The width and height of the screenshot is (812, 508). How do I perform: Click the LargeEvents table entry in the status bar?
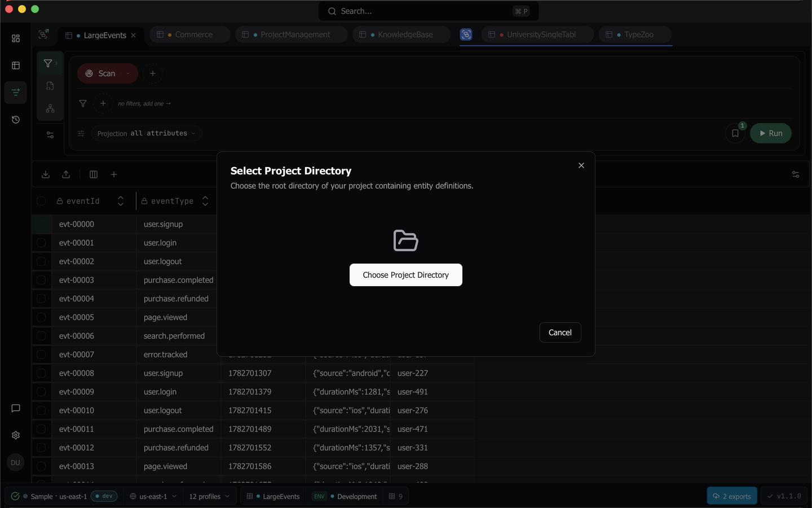[273, 496]
